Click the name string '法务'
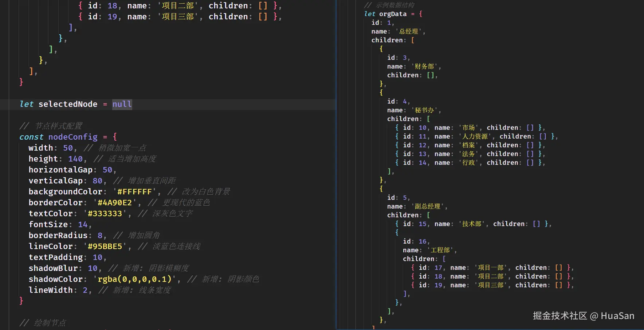 [468, 154]
